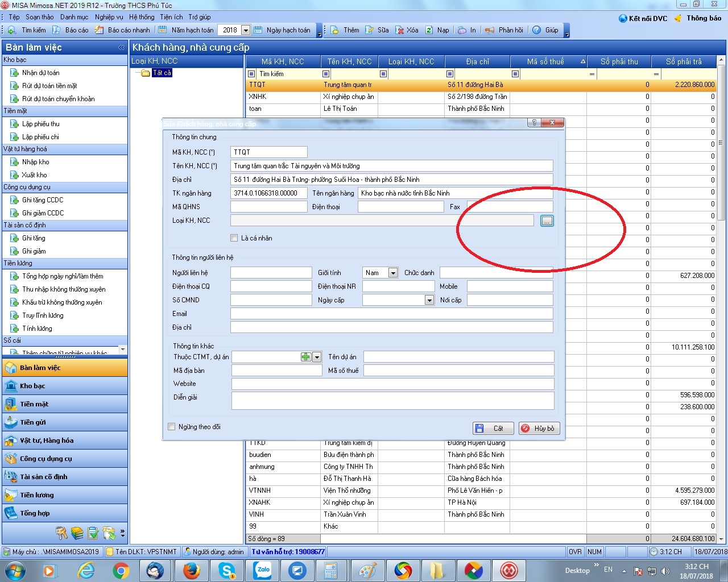This screenshot has width=728, height=582.
Task: Switch to Tài sản cố định module
Action: click(65, 477)
